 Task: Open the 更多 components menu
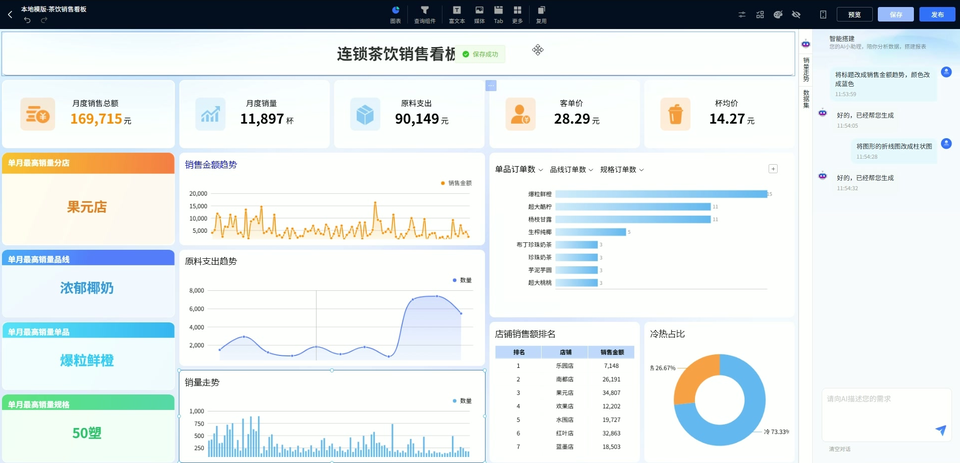click(x=517, y=14)
